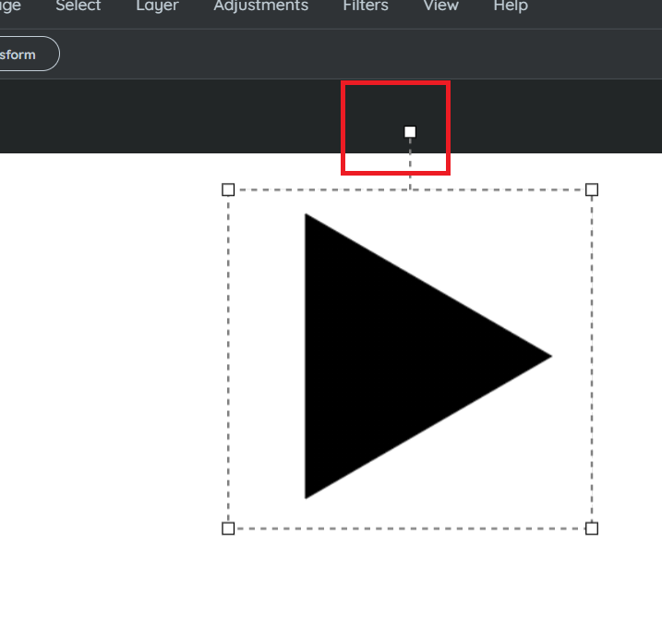Open the Help menu

[511, 6]
